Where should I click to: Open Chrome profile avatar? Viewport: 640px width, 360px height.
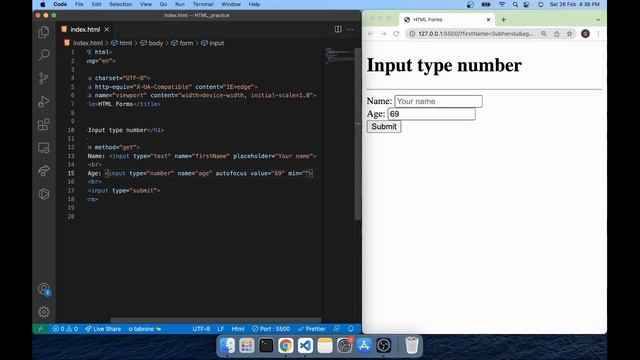(585, 34)
